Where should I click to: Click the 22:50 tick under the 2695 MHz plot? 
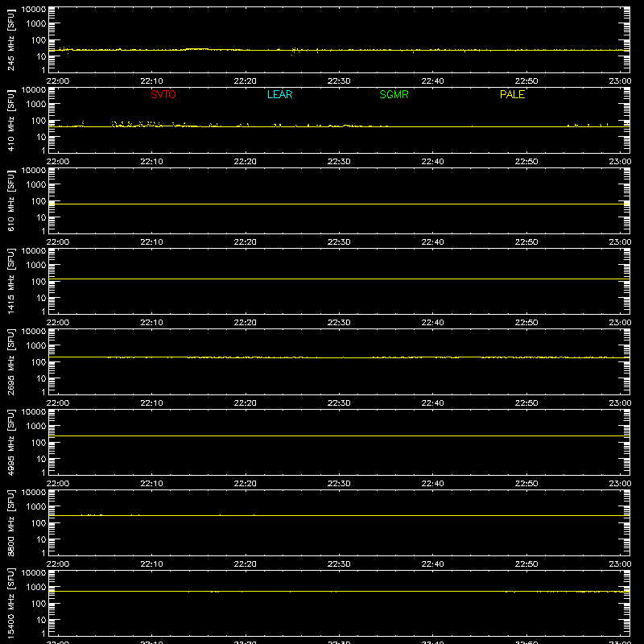coord(526,403)
